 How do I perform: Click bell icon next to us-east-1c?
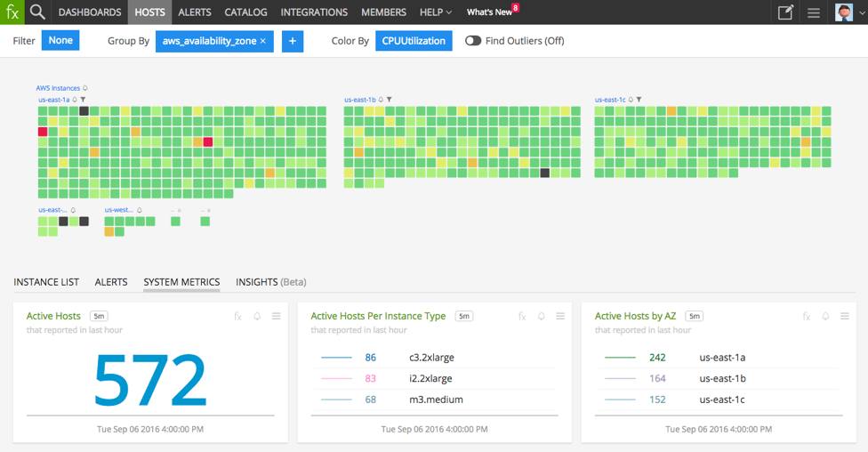[x=631, y=100]
